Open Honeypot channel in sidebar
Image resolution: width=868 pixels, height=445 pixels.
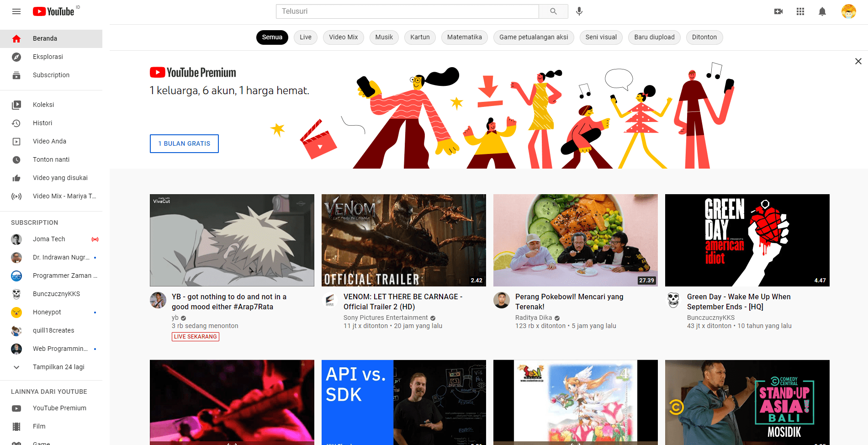[51, 312]
